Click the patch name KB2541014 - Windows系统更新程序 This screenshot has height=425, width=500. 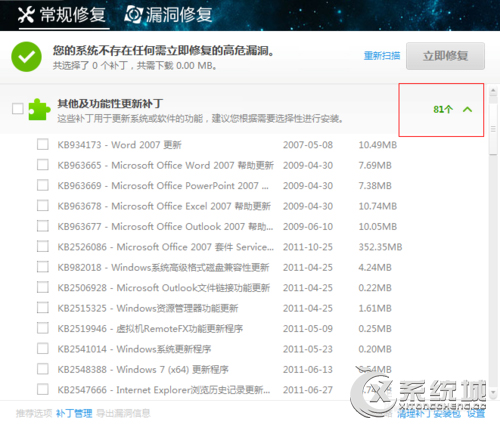pos(134,349)
